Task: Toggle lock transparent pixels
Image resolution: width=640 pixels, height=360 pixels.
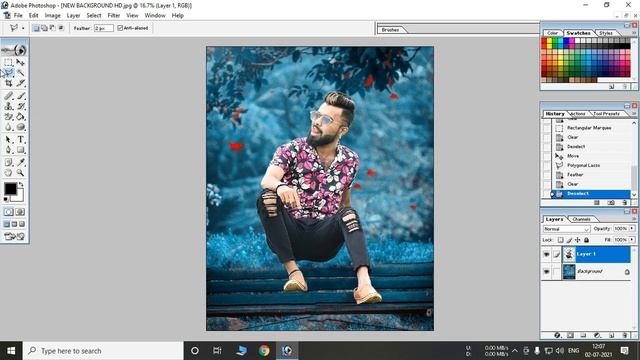Action: (561, 240)
